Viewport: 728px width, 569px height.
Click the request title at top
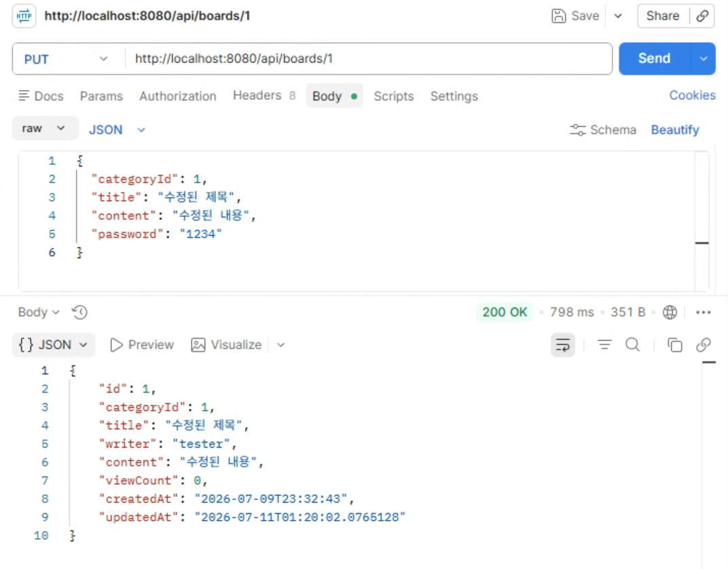click(147, 16)
